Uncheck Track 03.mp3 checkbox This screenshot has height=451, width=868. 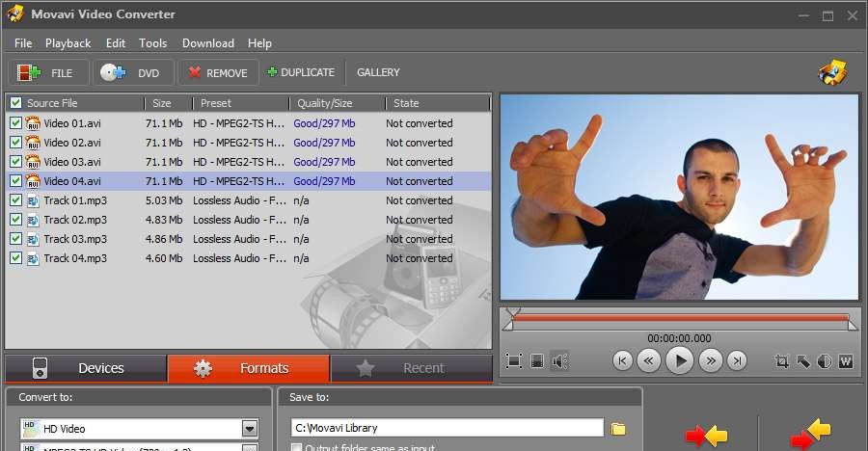pos(15,239)
